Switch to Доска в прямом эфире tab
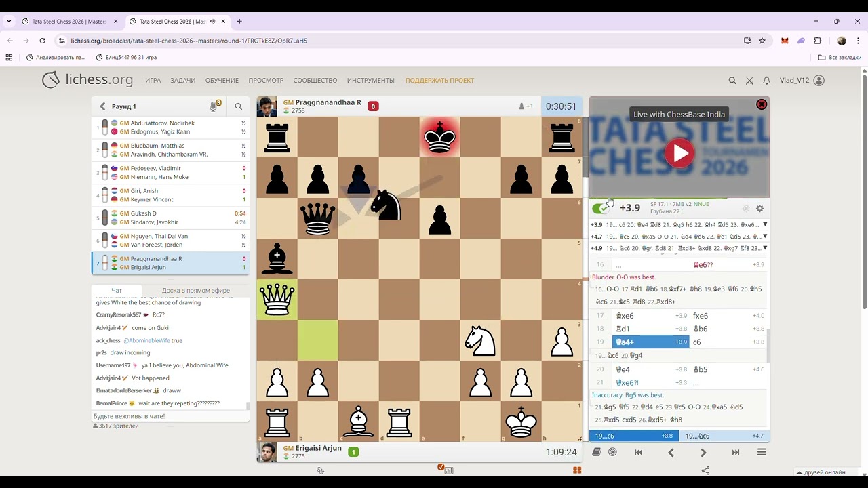Image resolution: width=868 pixels, height=488 pixels. (195, 290)
